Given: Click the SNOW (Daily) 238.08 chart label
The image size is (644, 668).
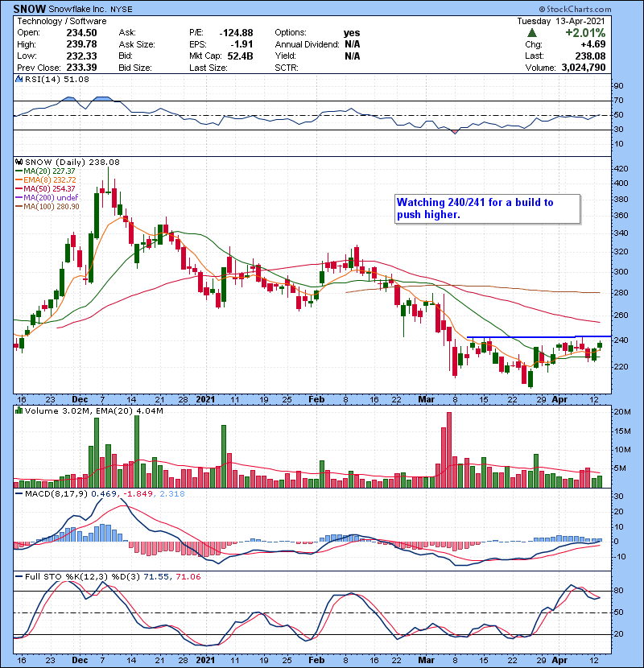Looking at the screenshot, I should [x=72, y=163].
